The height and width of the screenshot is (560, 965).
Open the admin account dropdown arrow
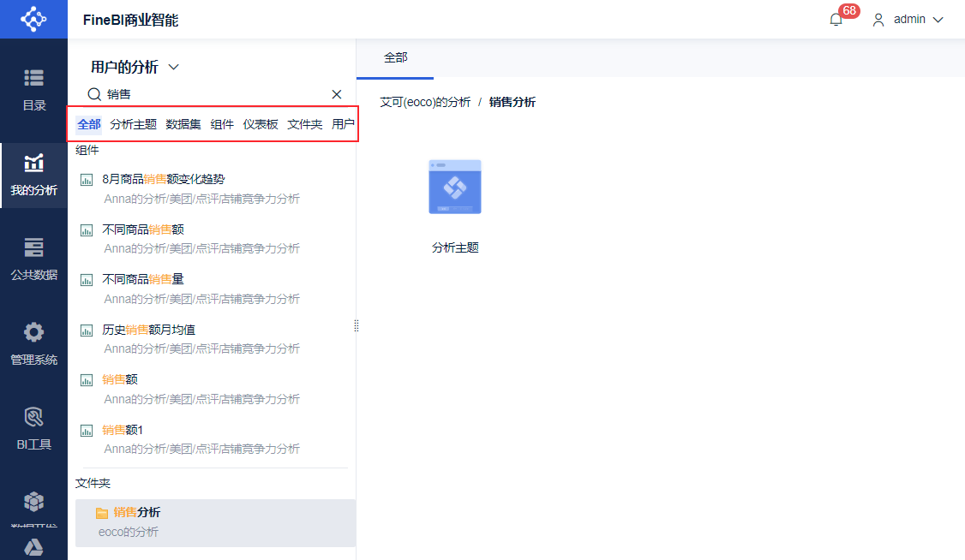[938, 20]
